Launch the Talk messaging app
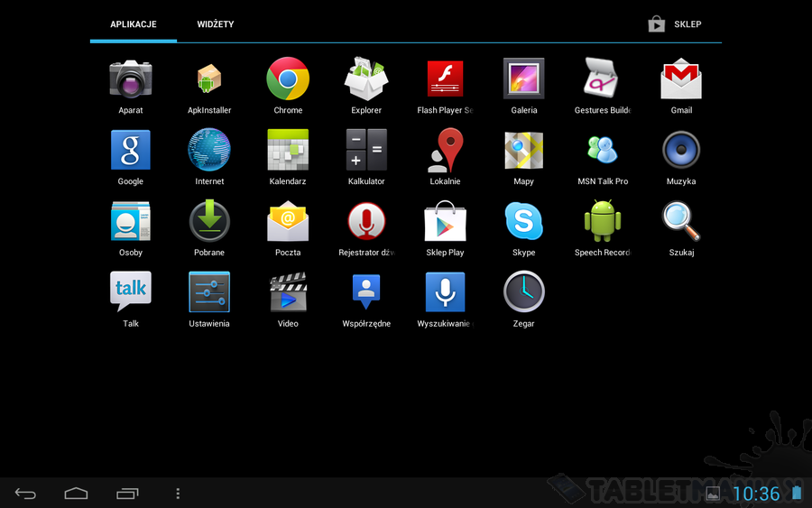 (x=131, y=291)
